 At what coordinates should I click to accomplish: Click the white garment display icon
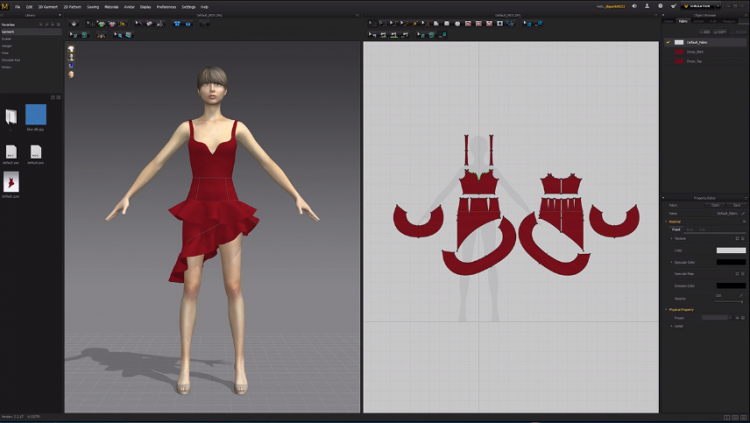(71, 48)
